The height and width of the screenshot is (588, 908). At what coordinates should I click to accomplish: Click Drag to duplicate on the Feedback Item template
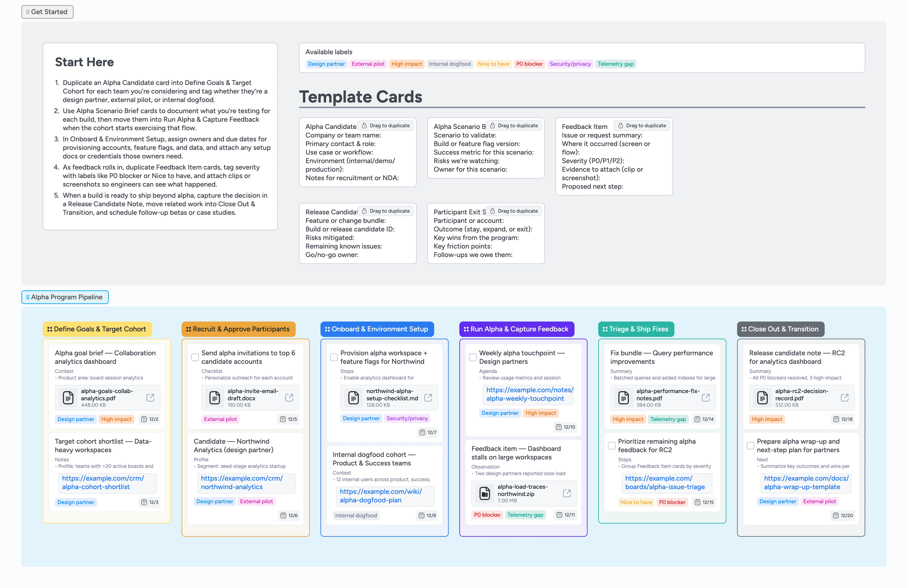(x=642, y=125)
